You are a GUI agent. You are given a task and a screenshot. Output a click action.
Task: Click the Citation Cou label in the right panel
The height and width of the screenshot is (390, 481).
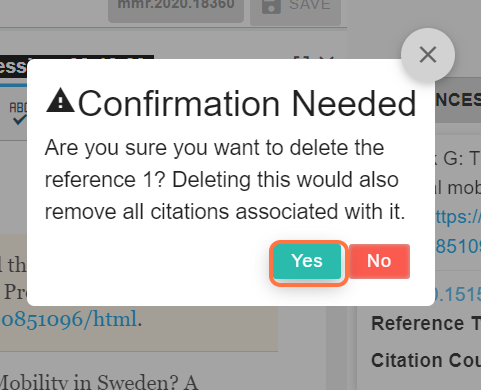point(426,360)
